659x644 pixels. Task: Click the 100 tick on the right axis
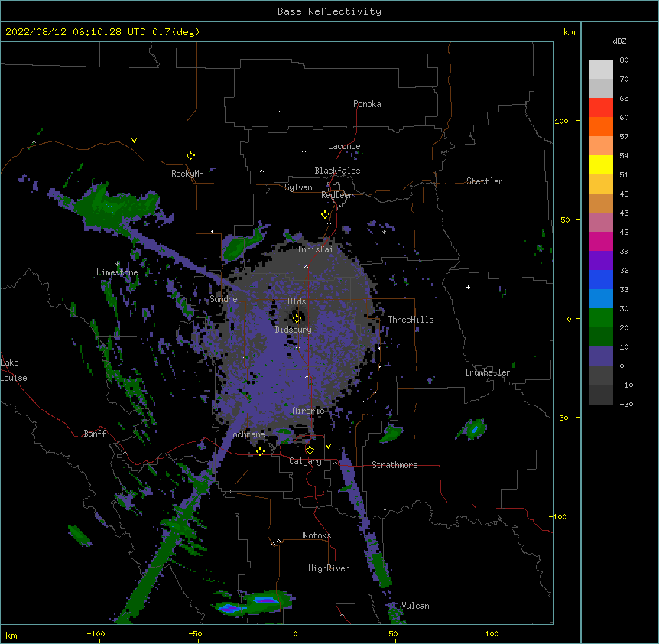(x=561, y=121)
